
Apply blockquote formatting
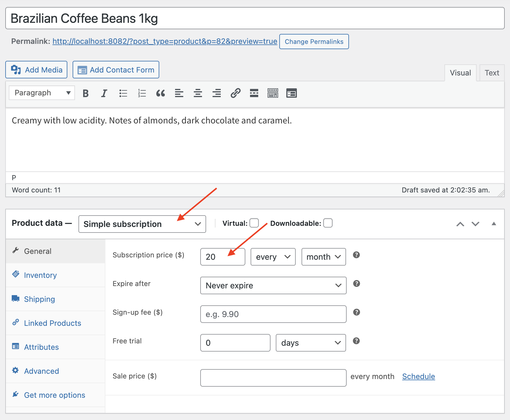tap(160, 93)
